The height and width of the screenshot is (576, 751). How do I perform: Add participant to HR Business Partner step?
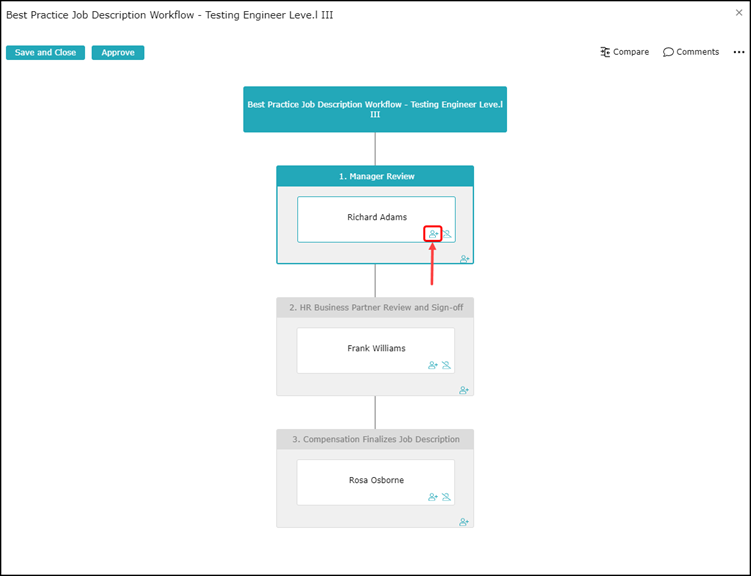pos(465,390)
